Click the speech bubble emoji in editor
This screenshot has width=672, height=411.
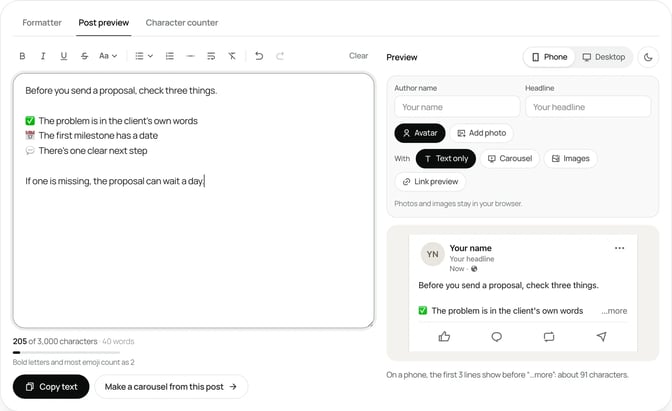[x=30, y=151]
